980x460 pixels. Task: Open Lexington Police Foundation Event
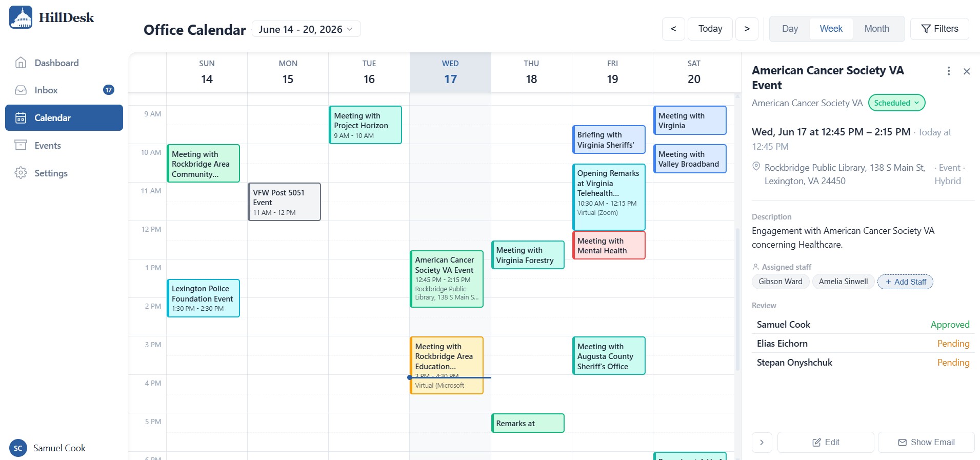pyautogui.click(x=203, y=298)
